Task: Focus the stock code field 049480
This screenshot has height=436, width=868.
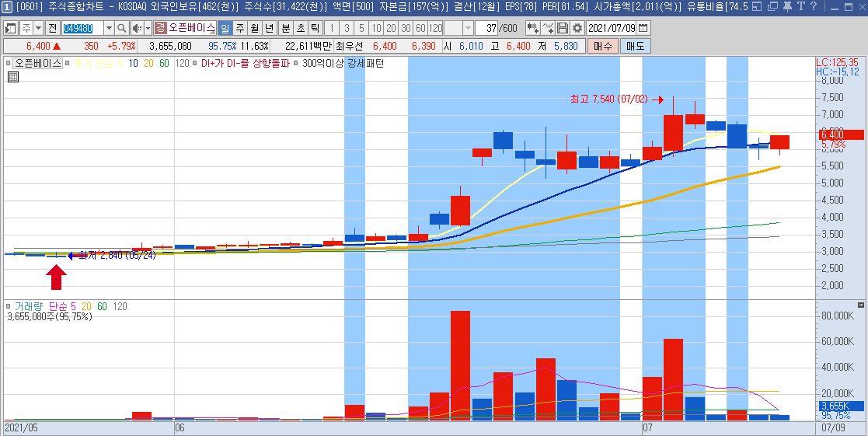Action: point(82,28)
